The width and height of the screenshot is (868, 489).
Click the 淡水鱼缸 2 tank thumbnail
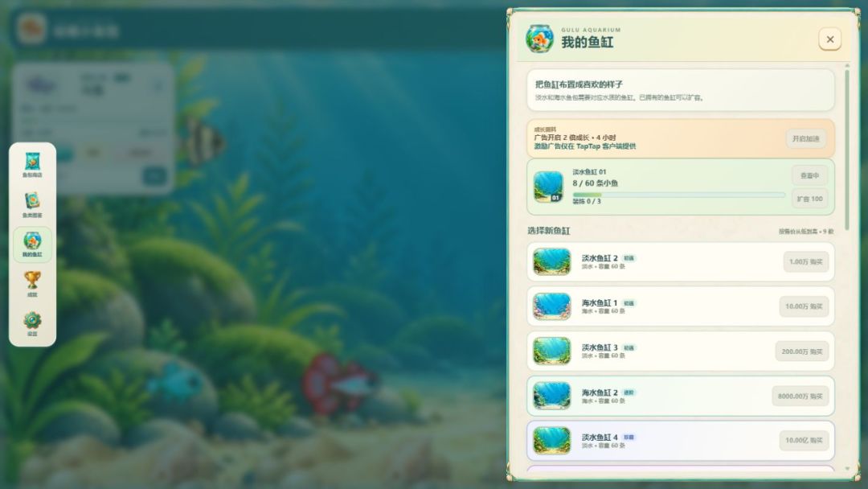552,261
